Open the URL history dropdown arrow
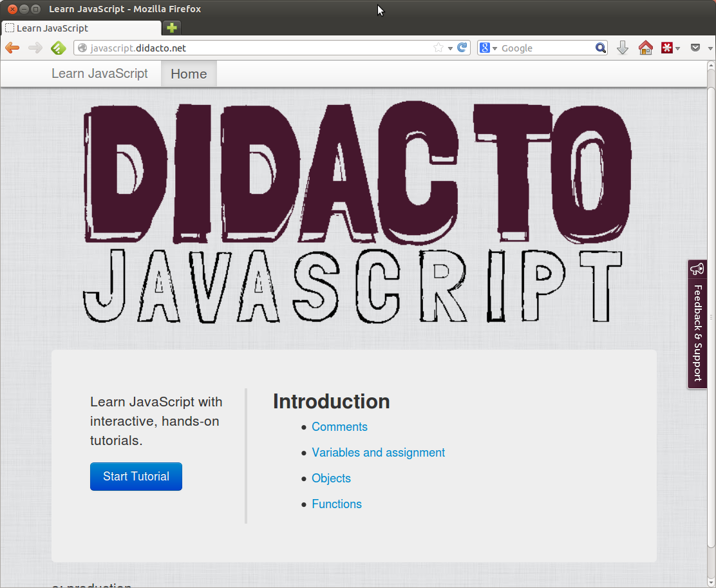Image resolution: width=716 pixels, height=588 pixels. click(450, 48)
